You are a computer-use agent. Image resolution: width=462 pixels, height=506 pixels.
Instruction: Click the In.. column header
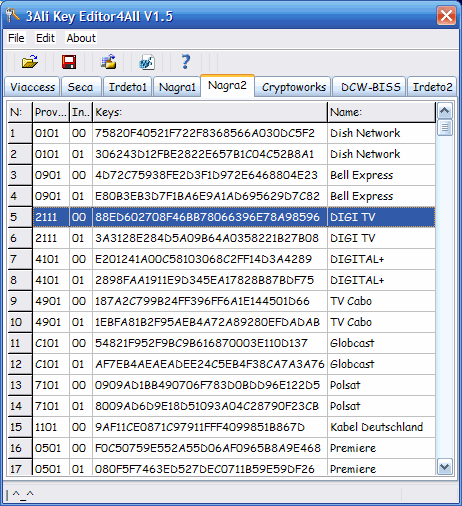pyautogui.click(x=81, y=112)
